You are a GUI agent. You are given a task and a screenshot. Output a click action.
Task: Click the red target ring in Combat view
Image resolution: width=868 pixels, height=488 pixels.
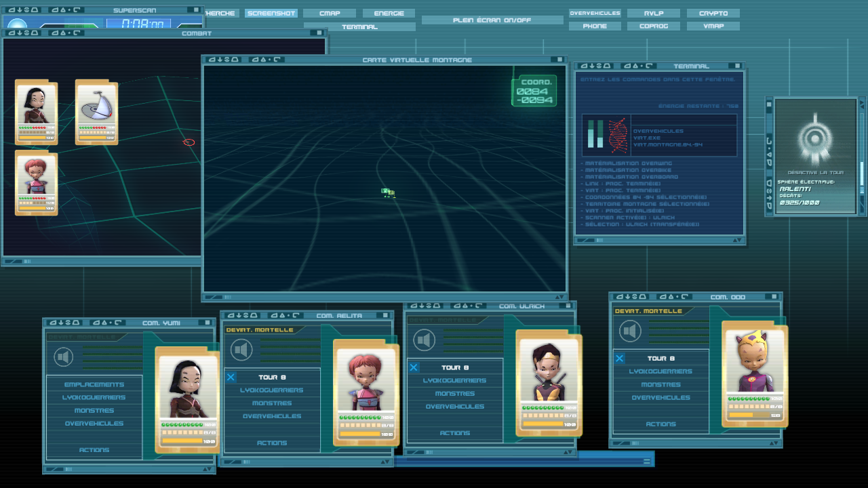point(189,142)
